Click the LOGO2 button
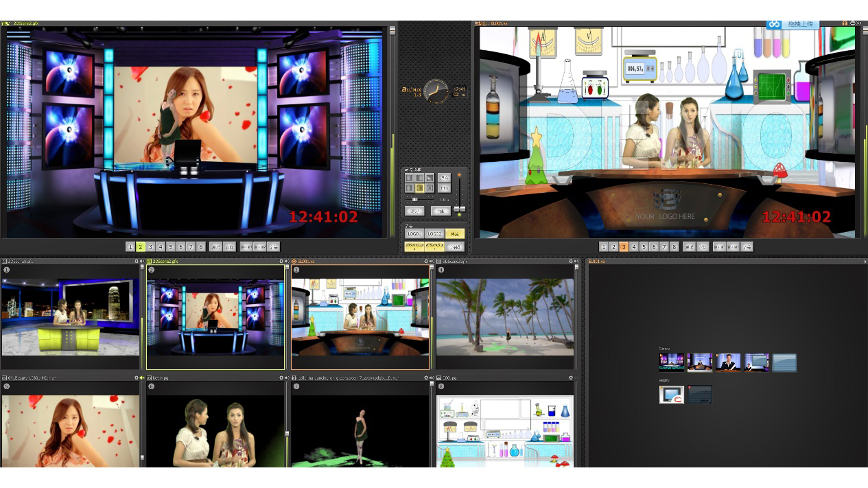The width and height of the screenshot is (868, 488). coord(434,234)
